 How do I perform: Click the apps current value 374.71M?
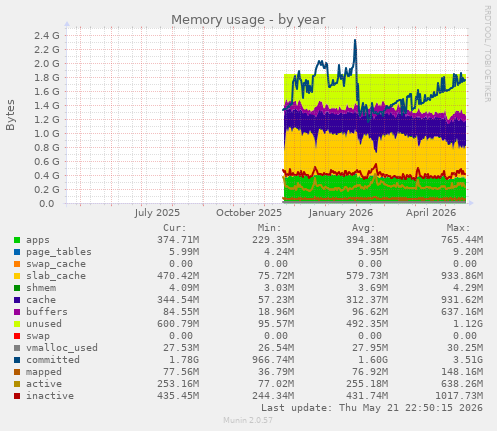point(178,240)
